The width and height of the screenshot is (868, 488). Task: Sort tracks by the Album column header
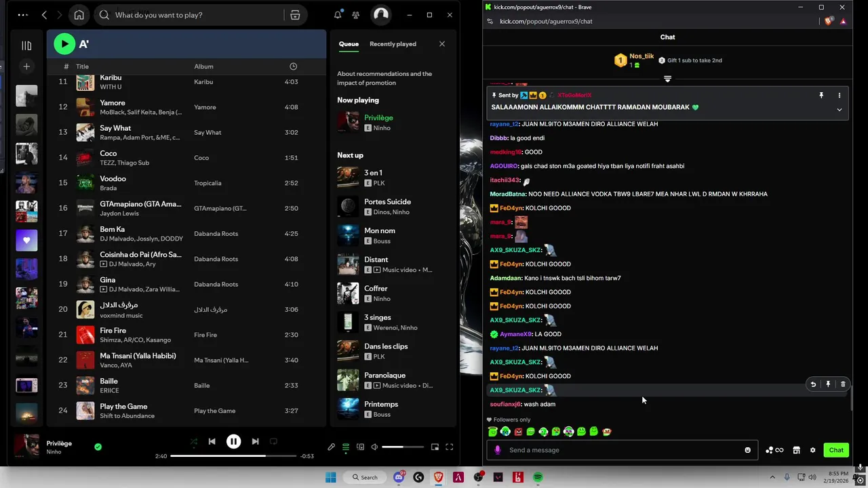tap(203, 66)
